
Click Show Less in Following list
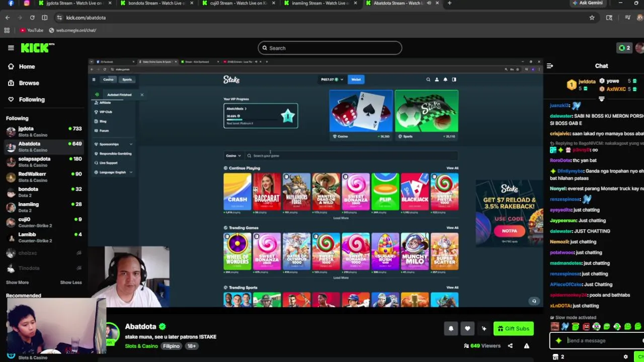71,283
